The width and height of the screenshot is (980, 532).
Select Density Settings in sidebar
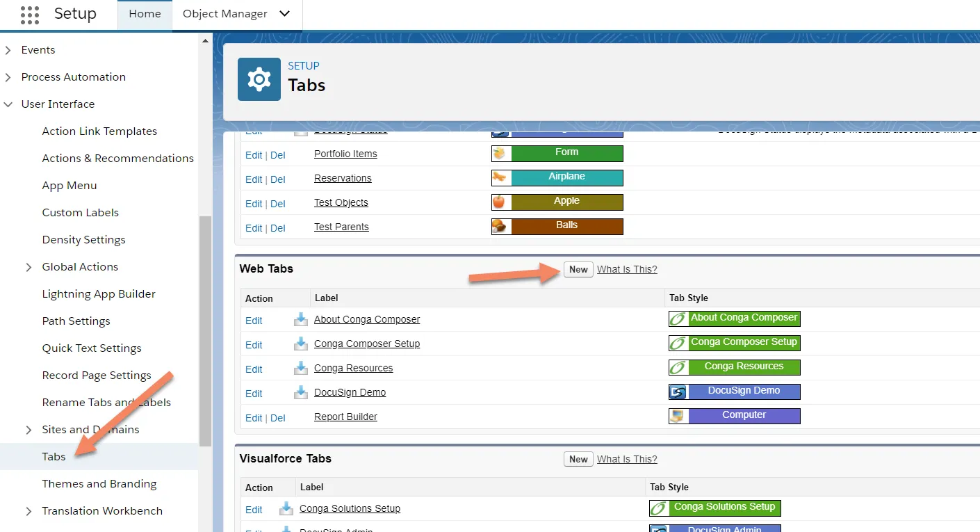[x=84, y=240]
